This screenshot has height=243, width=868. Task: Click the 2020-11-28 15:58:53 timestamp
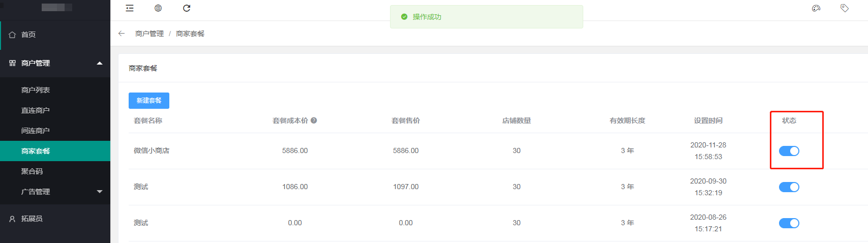(708, 151)
